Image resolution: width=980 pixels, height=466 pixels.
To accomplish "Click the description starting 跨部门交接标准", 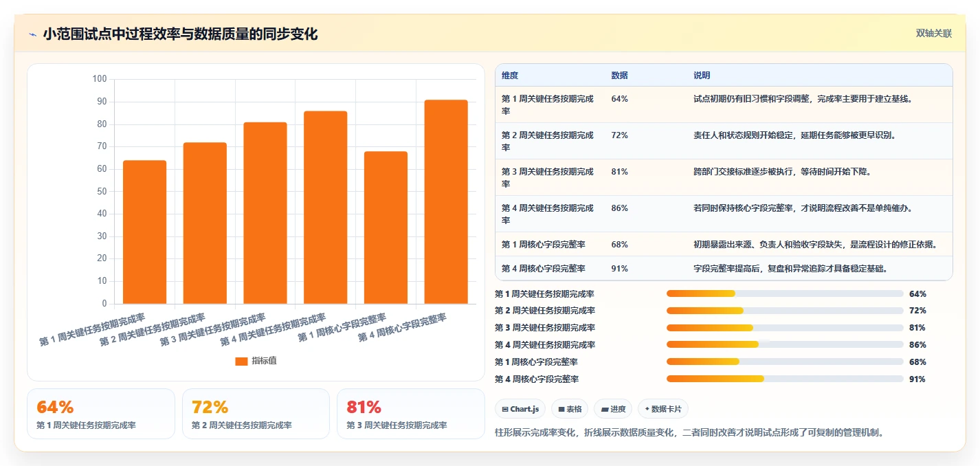I will [x=782, y=172].
